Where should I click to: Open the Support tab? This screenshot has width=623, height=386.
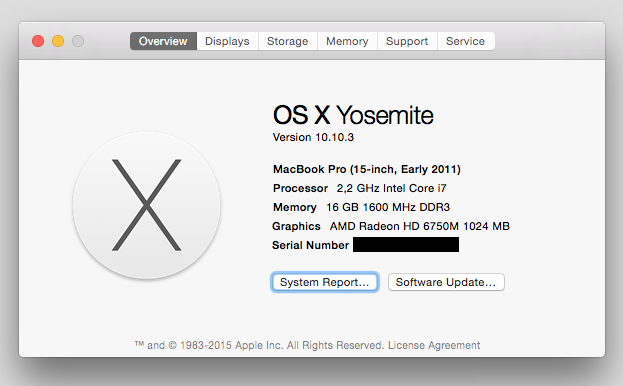coord(407,41)
